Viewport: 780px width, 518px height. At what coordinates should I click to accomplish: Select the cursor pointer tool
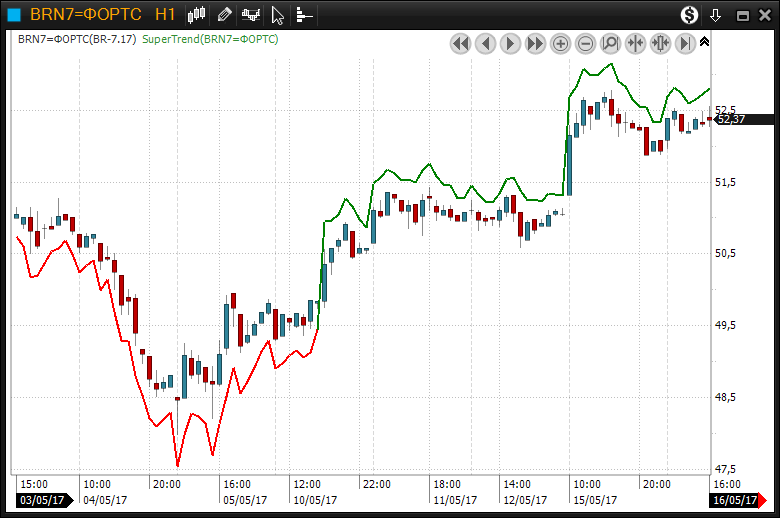tap(278, 14)
